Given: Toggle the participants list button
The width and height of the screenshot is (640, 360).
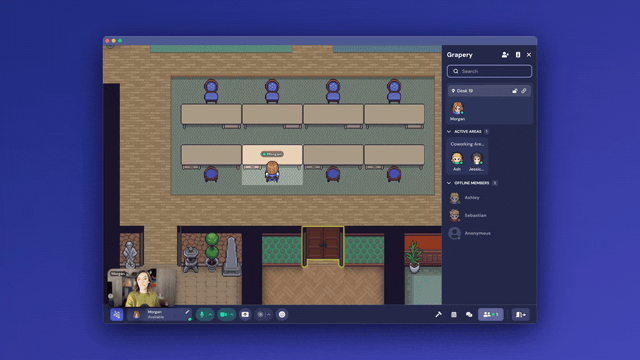Looking at the screenshot, I should [491, 314].
